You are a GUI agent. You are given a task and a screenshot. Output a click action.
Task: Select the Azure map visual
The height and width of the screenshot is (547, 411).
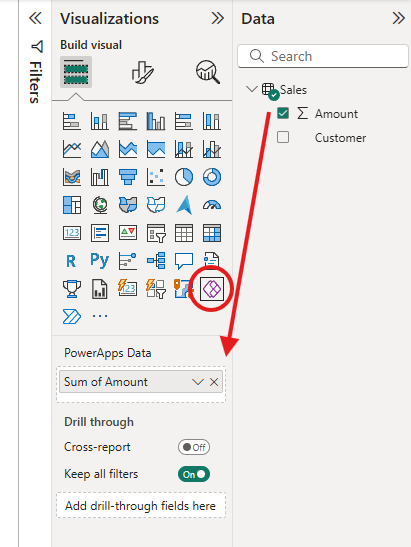tap(184, 205)
